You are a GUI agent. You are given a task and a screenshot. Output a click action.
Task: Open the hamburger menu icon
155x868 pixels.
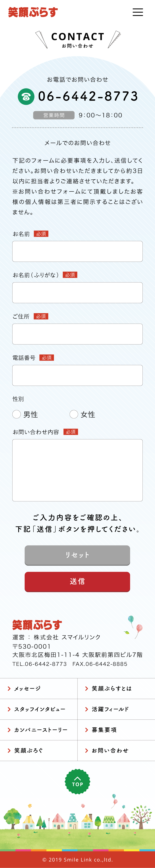click(x=137, y=12)
